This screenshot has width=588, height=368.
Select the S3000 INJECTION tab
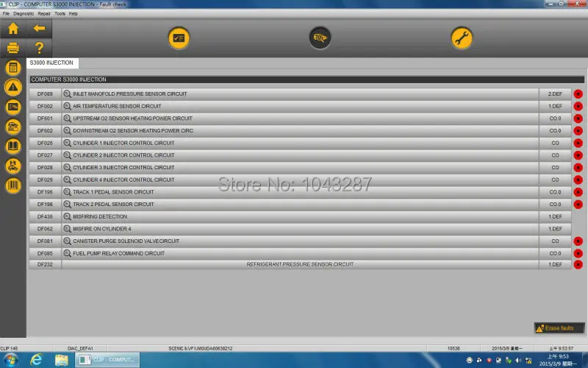[x=52, y=63]
